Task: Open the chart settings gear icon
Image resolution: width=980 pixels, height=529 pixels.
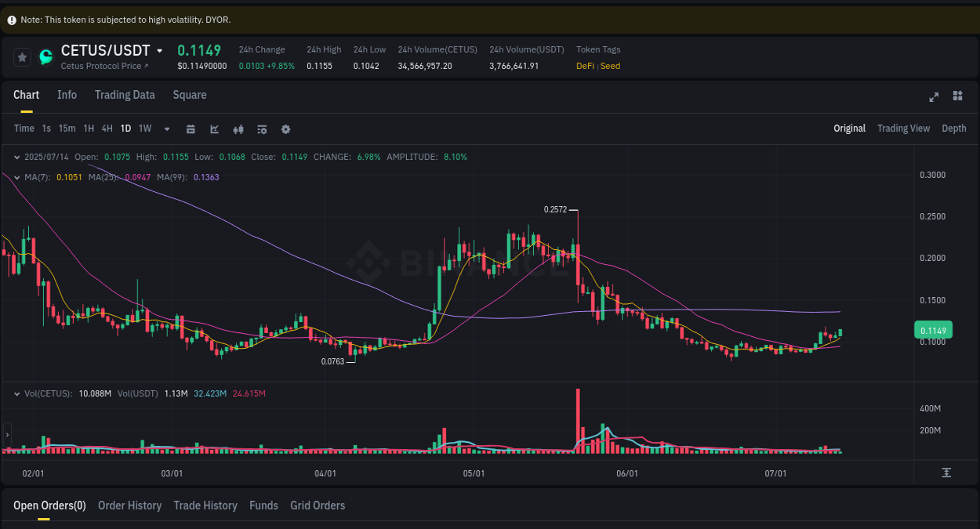Action: click(x=285, y=129)
